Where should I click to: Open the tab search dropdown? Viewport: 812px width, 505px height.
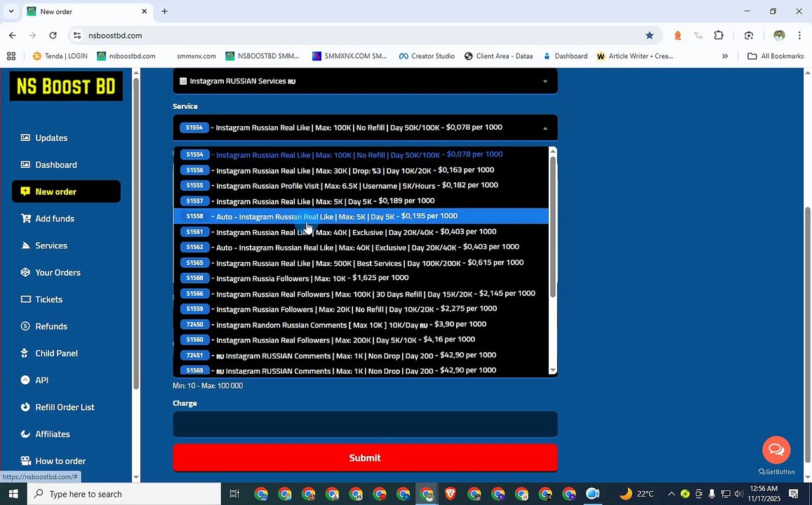click(x=11, y=11)
